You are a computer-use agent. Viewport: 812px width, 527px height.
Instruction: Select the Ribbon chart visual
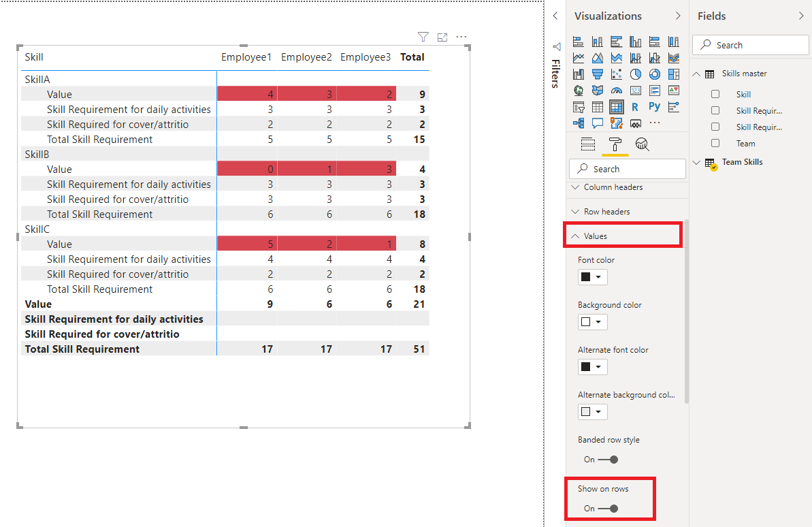click(x=674, y=58)
